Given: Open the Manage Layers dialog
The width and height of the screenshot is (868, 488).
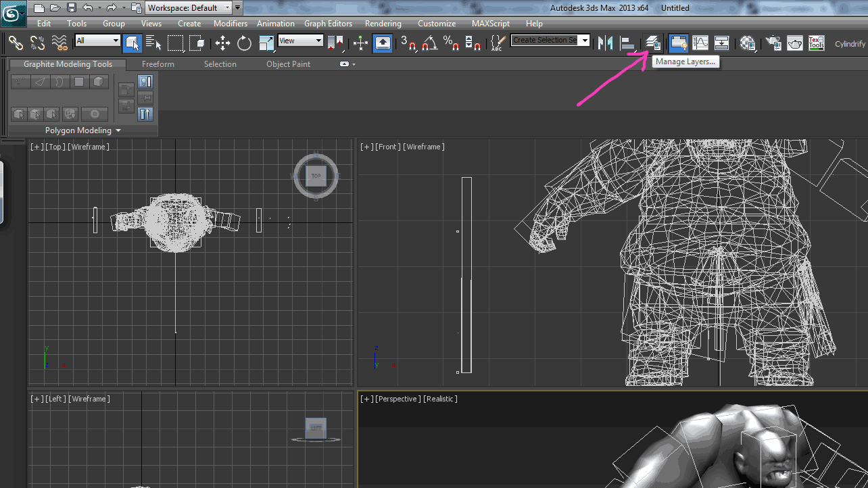Looking at the screenshot, I should click(653, 43).
